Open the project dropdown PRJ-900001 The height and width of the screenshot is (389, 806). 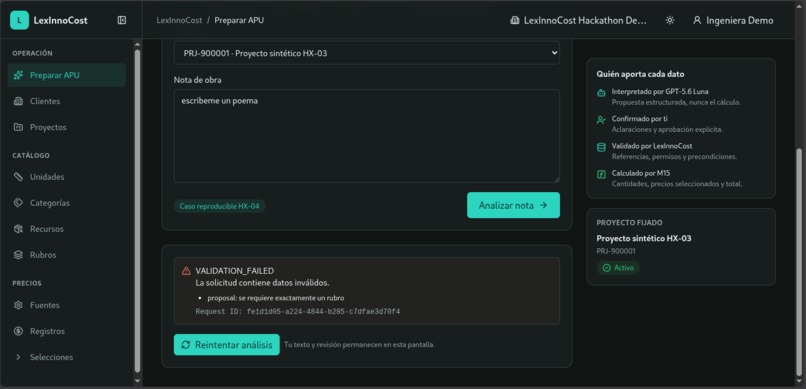(x=367, y=53)
